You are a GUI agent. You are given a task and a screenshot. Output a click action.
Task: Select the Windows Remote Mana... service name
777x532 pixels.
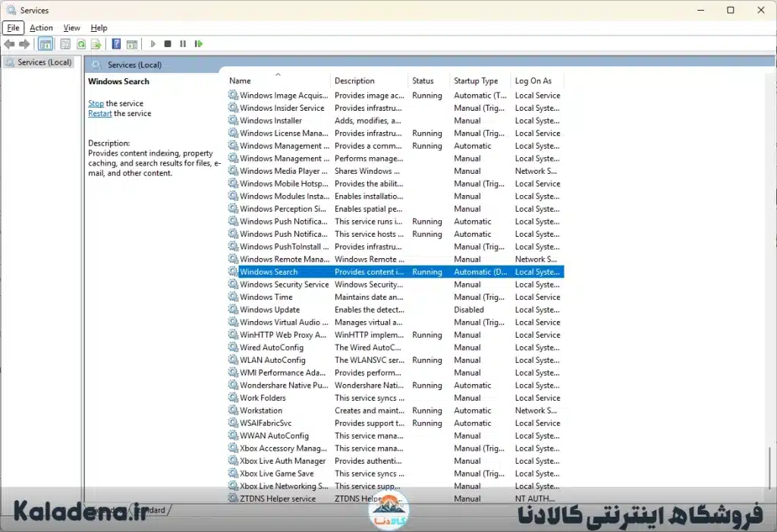(x=285, y=260)
